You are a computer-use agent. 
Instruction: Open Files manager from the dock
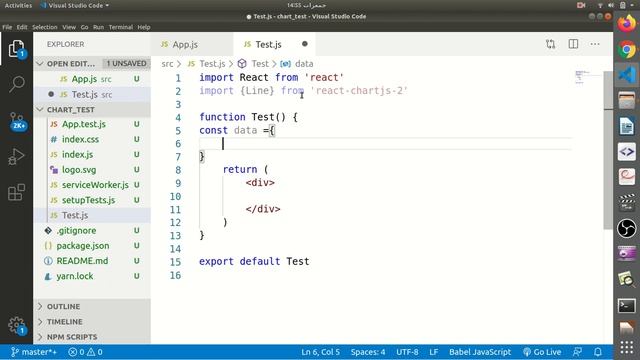click(x=627, y=101)
